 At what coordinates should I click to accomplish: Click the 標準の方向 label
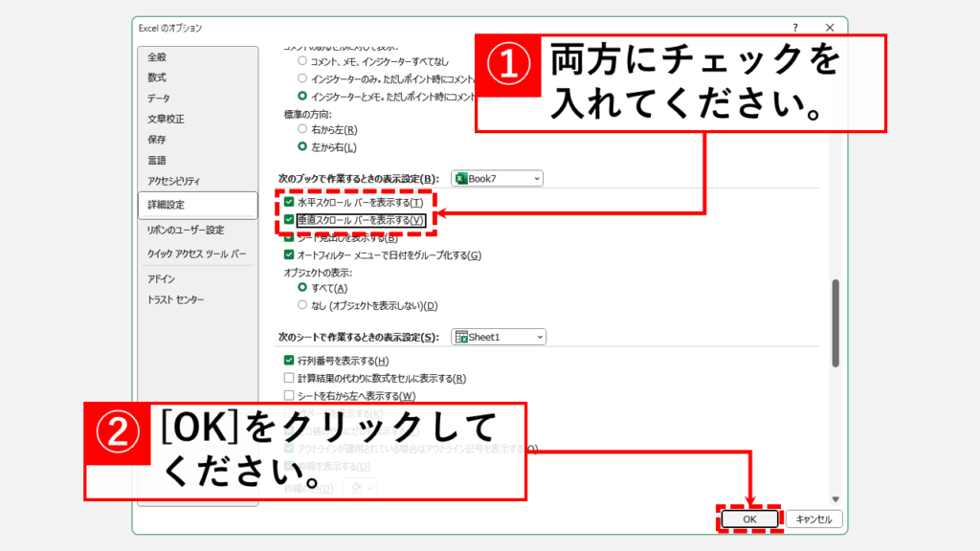(307, 115)
